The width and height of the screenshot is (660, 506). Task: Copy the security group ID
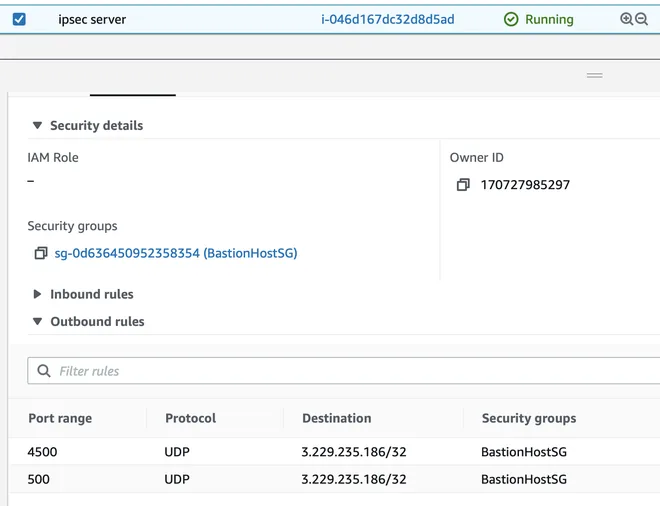[41, 253]
